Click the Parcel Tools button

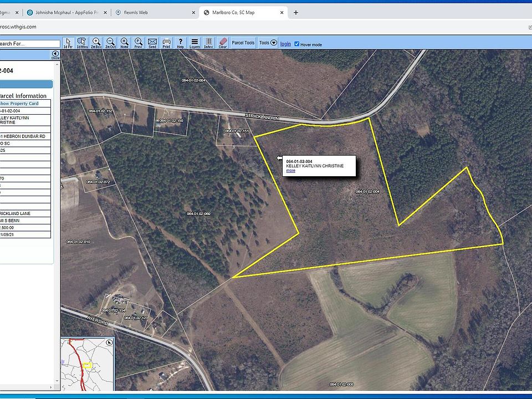click(243, 43)
